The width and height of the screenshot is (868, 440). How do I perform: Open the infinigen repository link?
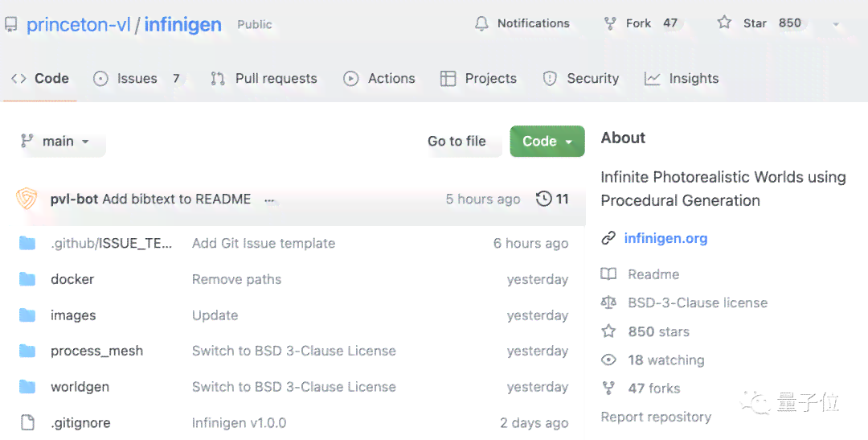(x=182, y=24)
